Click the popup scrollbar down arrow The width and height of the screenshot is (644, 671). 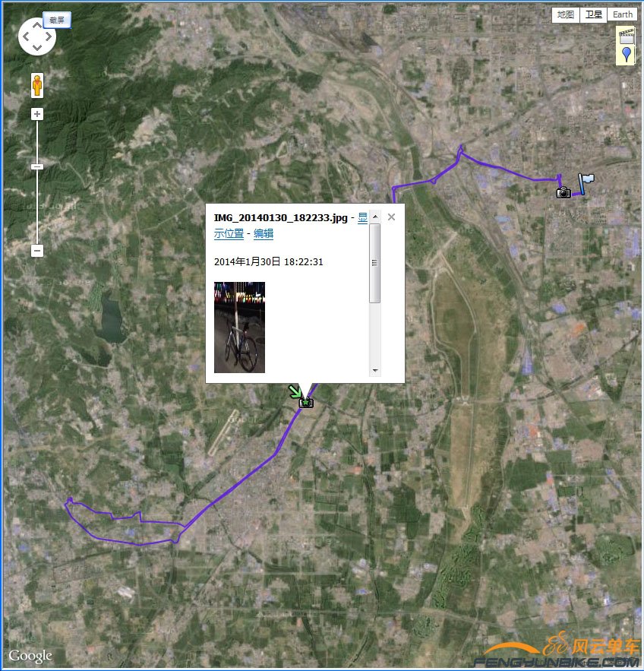coord(375,371)
